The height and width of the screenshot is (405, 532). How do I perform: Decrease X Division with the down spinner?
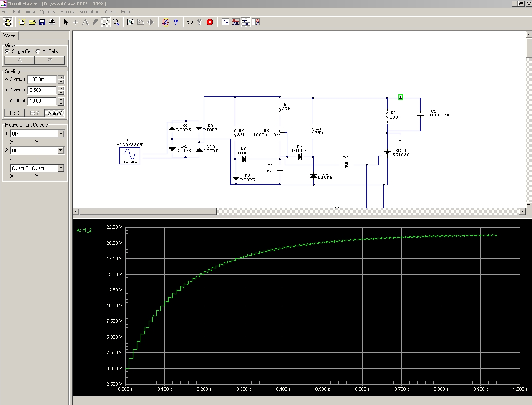(61, 81)
